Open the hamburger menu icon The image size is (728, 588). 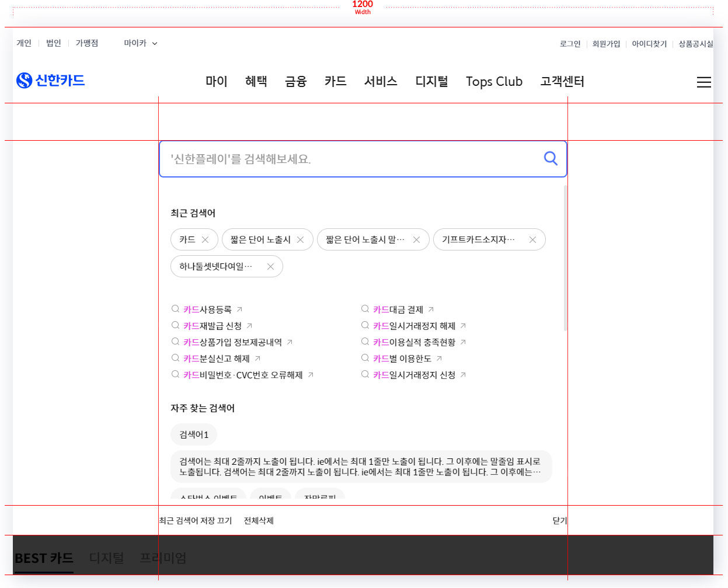pyautogui.click(x=703, y=82)
